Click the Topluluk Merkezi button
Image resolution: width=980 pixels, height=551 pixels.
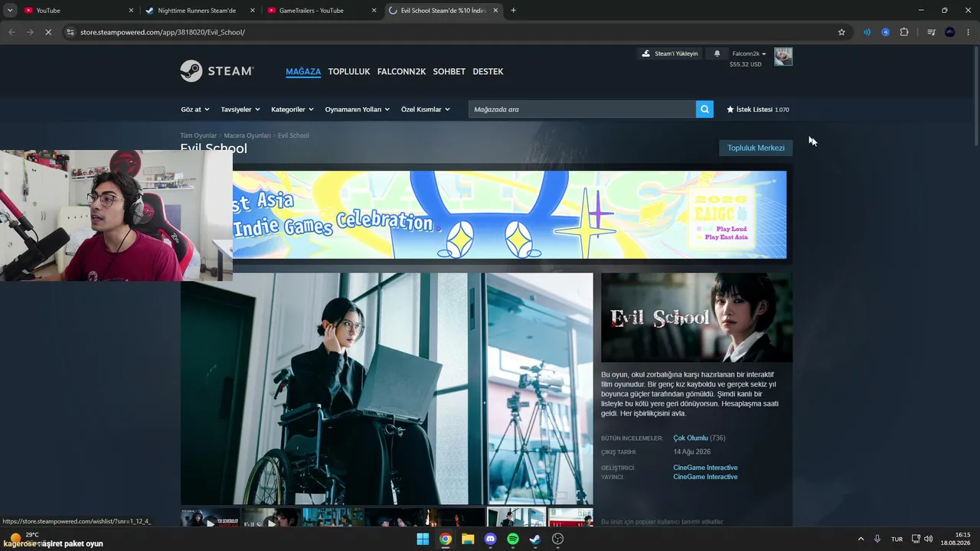[756, 148]
